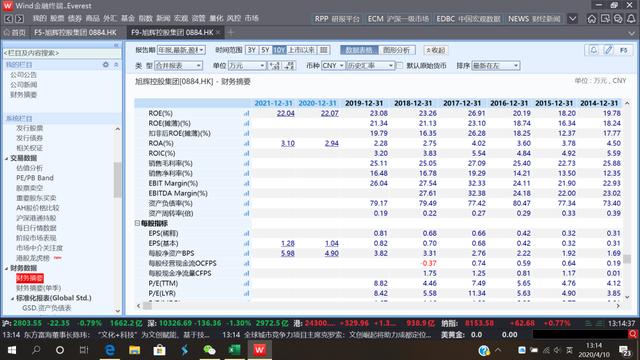The width and height of the screenshot is (640, 360).
Task: Switch to 数据表格 data table view
Action: [x=359, y=50]
